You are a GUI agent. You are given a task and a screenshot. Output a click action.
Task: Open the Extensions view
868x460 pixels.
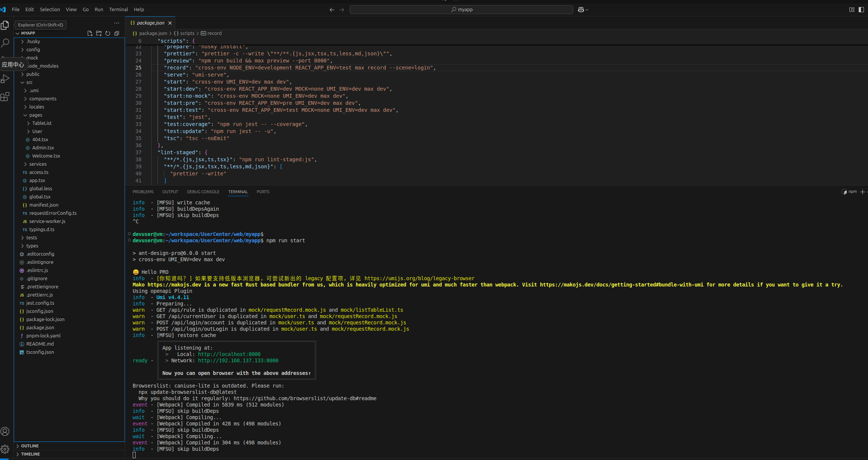5,97
